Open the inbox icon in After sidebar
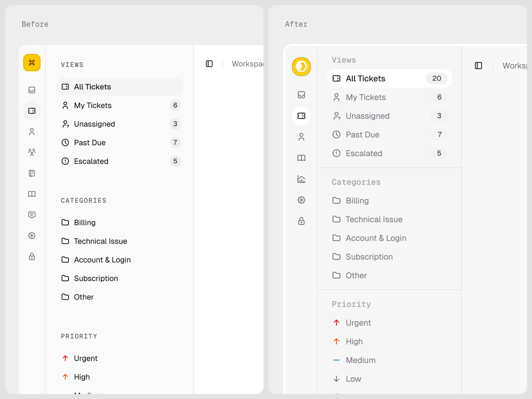532x399 pixels. click(301, 95)
